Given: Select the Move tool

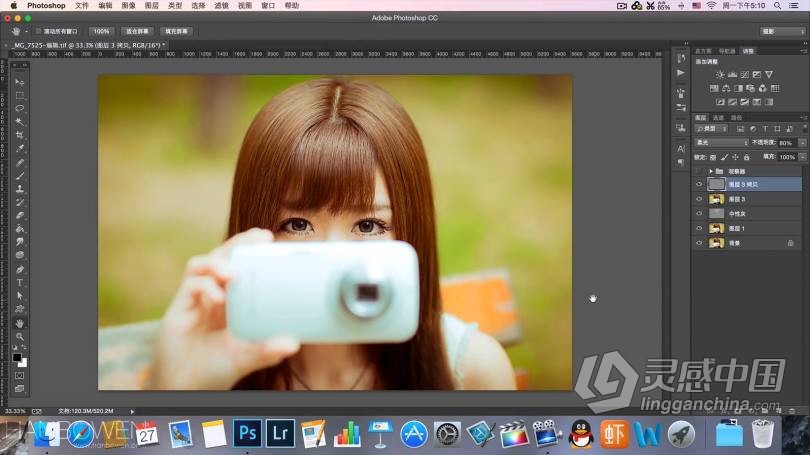Looking at the screenshot, I should click(x=20, y=82).
